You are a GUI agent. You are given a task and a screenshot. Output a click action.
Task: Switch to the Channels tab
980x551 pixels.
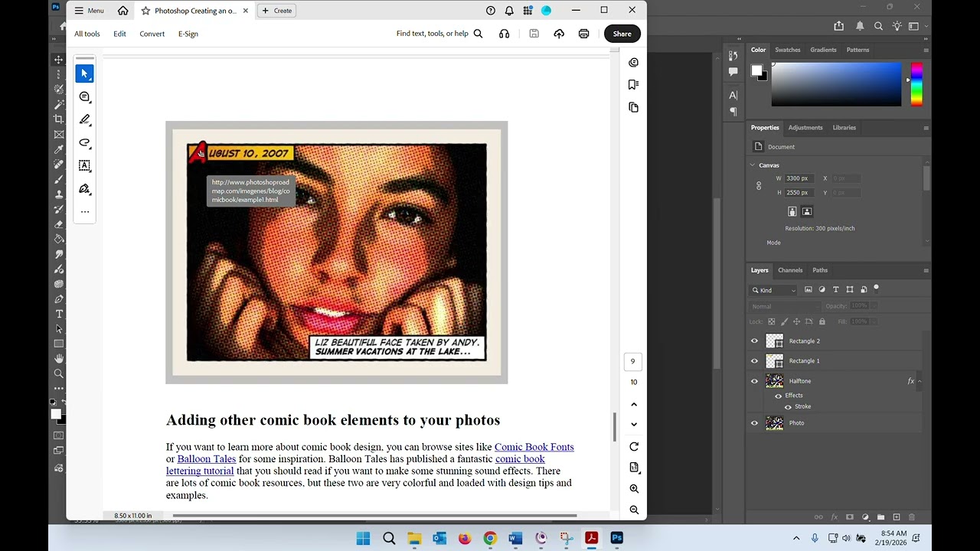(790, 270)
